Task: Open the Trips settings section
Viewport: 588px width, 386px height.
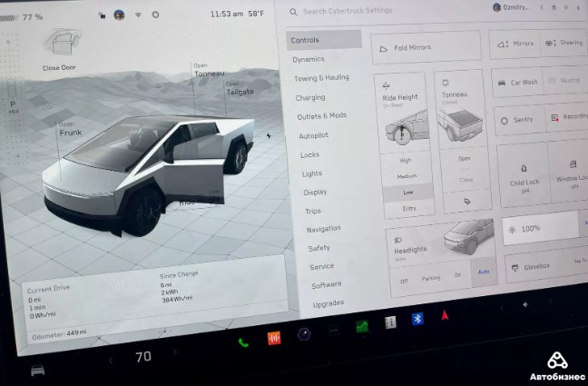Action: pos(313,211)
